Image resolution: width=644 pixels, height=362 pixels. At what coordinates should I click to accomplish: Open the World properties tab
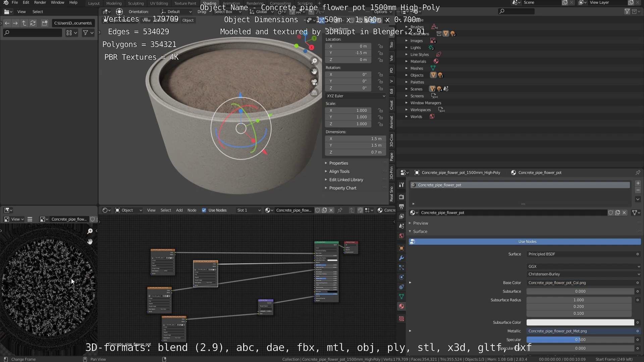tap(401, 236)
